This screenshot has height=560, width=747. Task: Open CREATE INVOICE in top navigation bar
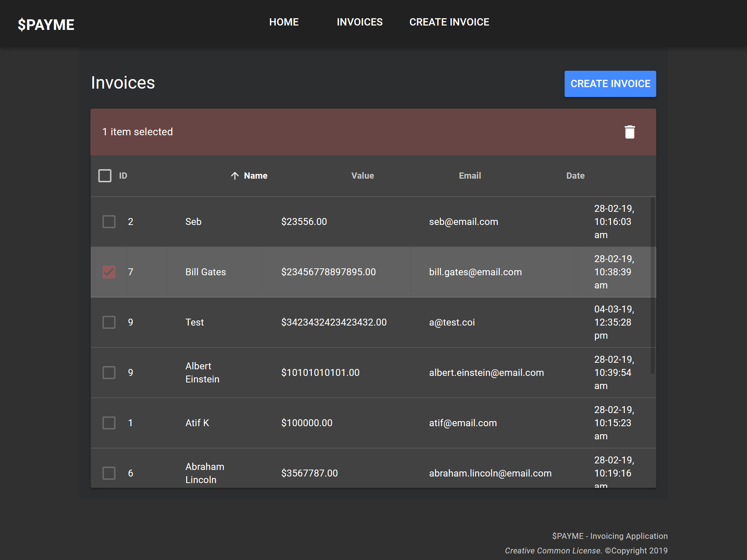(449, 22)
